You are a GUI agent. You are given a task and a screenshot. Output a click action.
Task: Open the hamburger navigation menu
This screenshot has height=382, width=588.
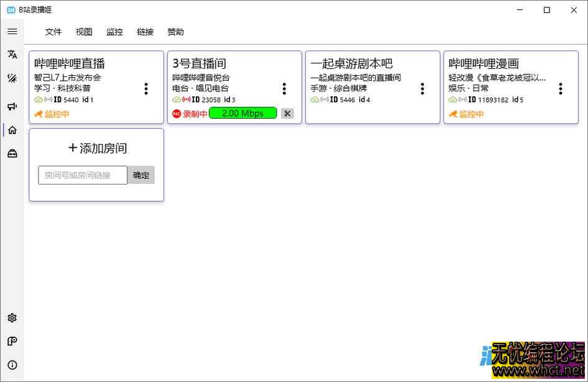pyautogui.click(x=12, y=31)
